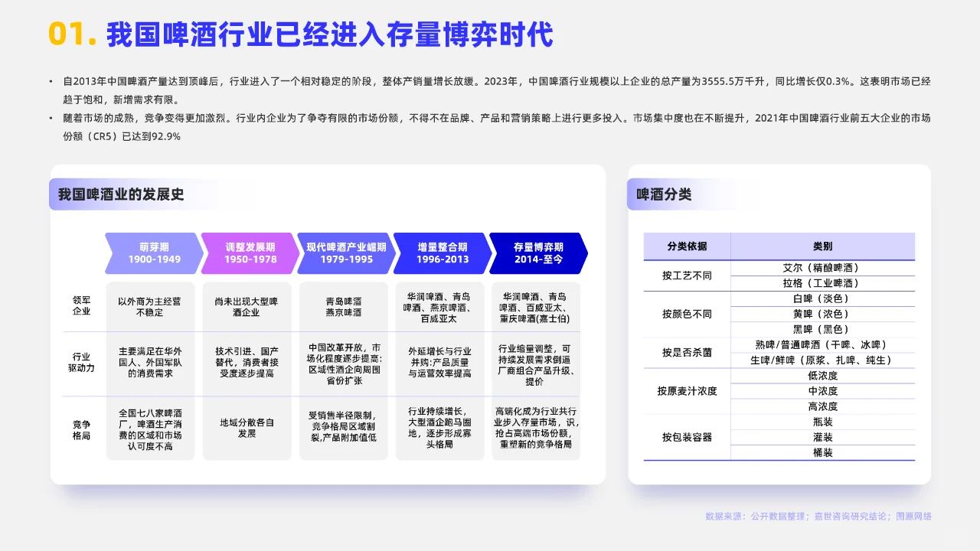Screen dimensions: 980x551
Task: Click the '行业缩量调整' cell
Action: [x=536, y=363]
